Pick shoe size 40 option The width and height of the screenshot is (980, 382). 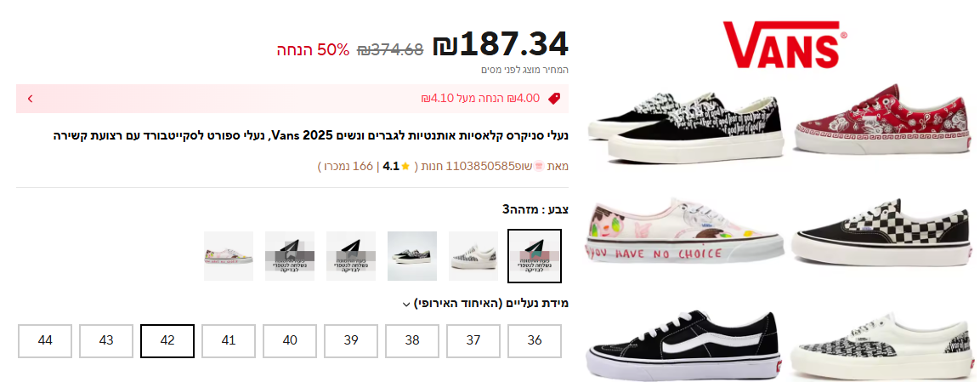[290, 340]
